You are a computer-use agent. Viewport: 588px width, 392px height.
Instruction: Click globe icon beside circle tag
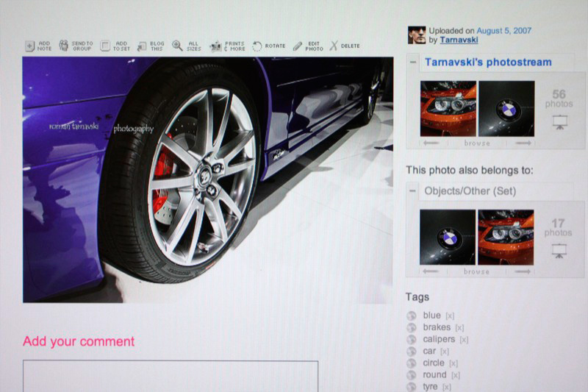(x=412, y=363)
